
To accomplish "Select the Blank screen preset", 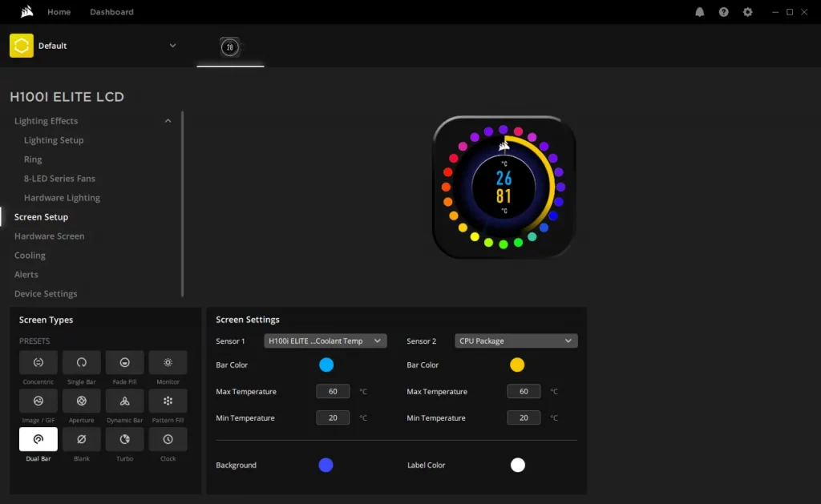I will point(81,439).
